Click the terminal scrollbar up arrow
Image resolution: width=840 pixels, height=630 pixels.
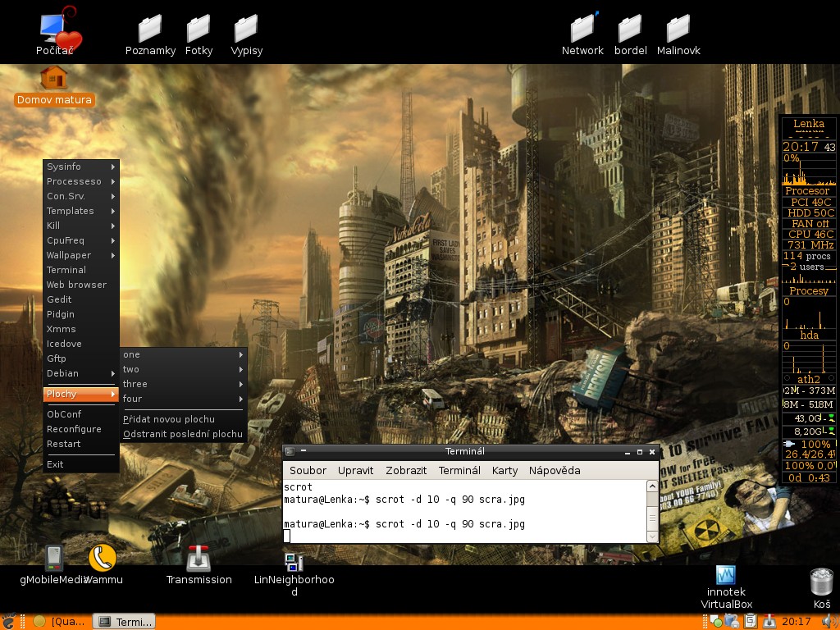click(652, 486)
